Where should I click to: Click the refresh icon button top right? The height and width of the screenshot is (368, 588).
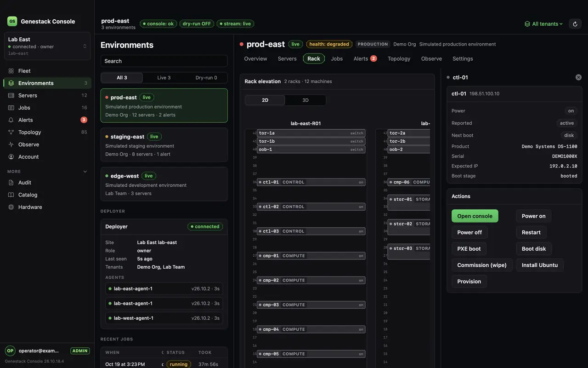pos(575,24)
